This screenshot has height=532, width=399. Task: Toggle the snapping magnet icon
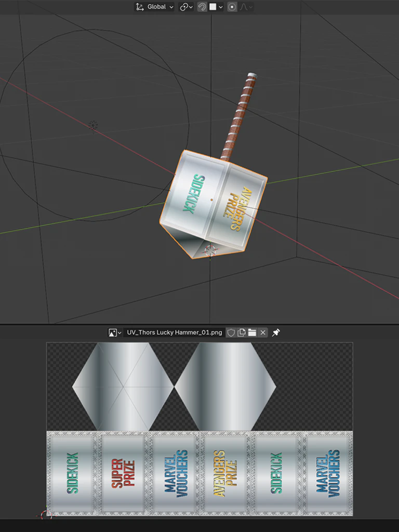click(202, 7)
